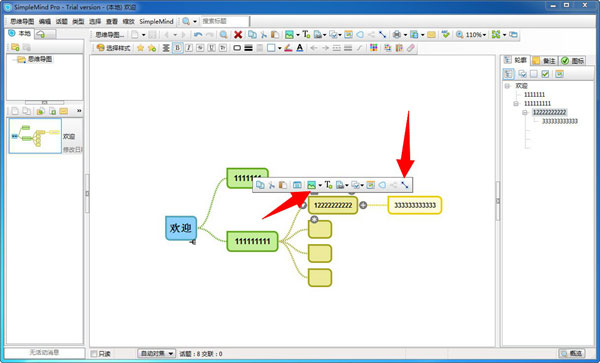Viewport: 600px width, 363px height.
Task: Click the text color A icon
Action: click(300, 48)
